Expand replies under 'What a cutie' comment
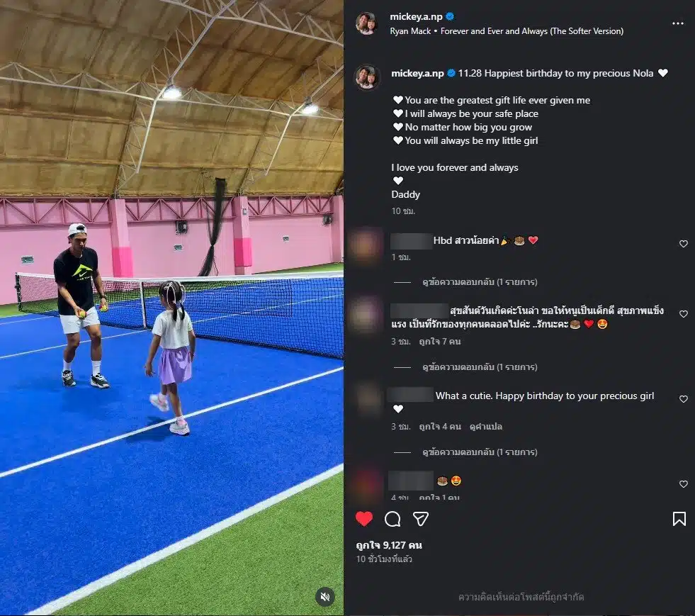 click(480, 452)
